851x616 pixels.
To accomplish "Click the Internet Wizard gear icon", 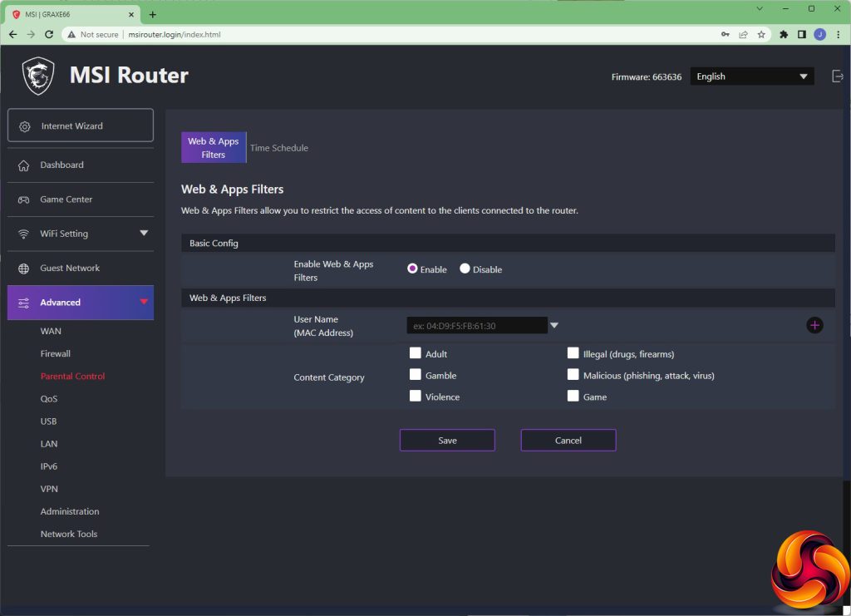I will point(25,126).
